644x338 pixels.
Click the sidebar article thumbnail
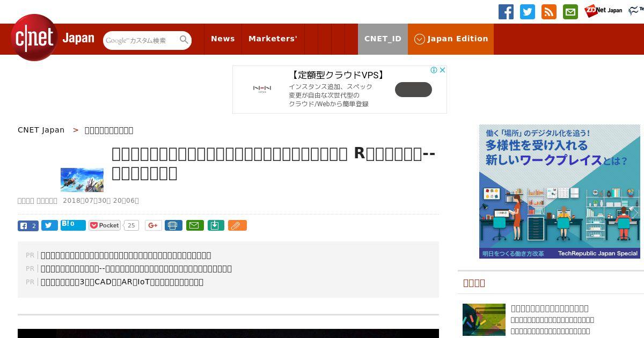484,320
